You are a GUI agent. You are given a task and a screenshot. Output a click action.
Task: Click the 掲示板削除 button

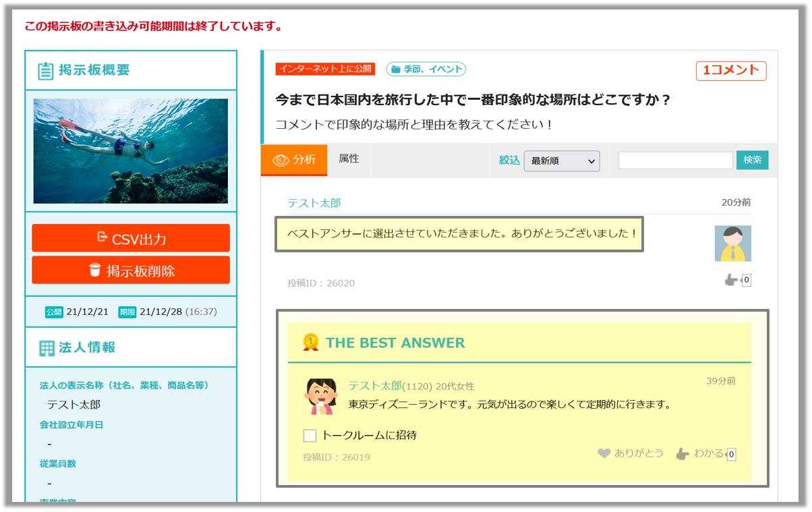(x=131, y=270)
